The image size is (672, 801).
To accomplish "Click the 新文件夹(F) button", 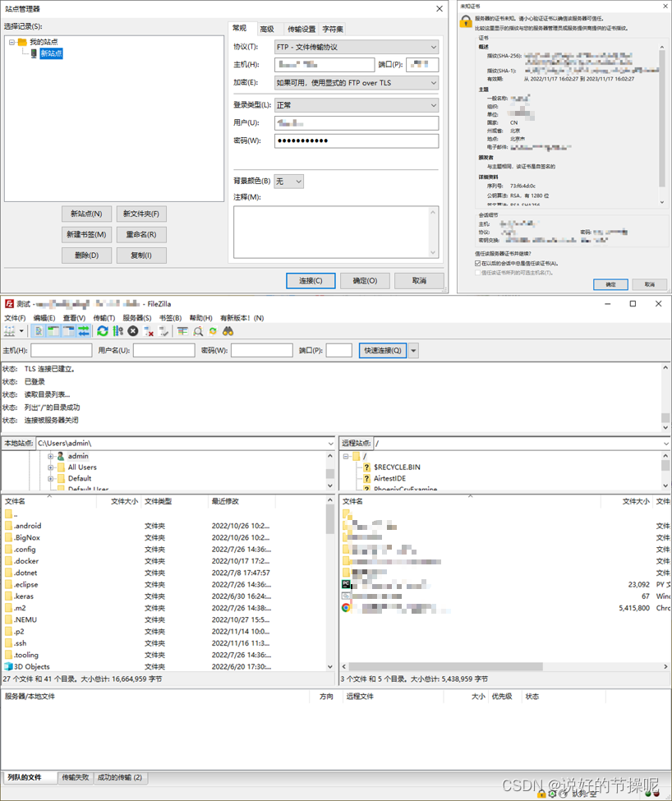I will [x=141, y=214].
